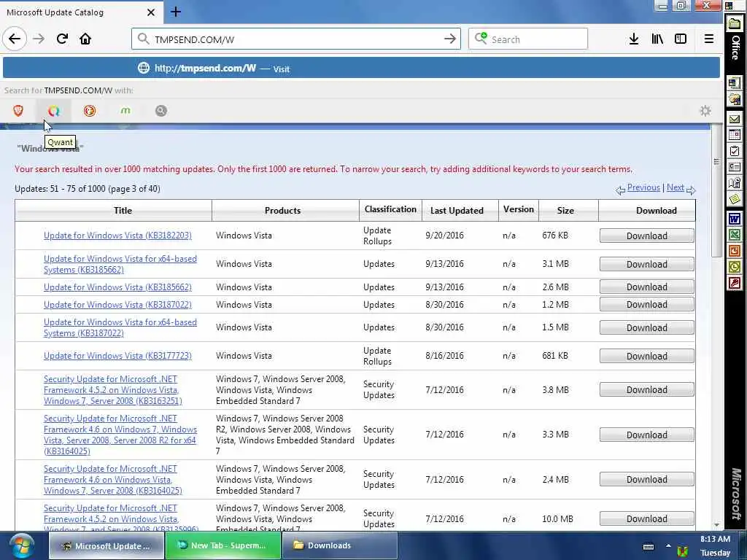
Task: Launch PowerPoint from the Office shortcut bar
Action: point(734,251)
